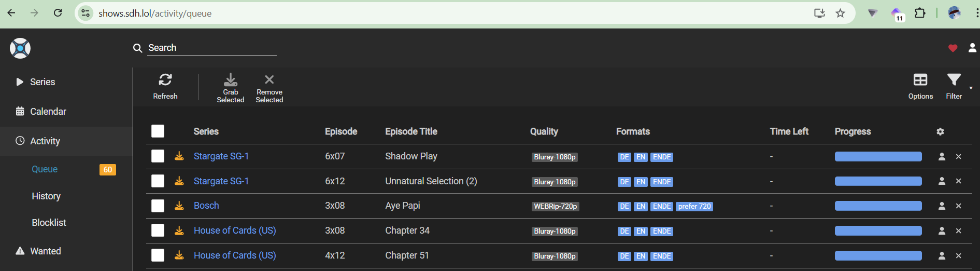The height and width of the screenshot is (271, 980).
Task: Remove Aye Papi from the queue
Action: [x=958, y=206]
